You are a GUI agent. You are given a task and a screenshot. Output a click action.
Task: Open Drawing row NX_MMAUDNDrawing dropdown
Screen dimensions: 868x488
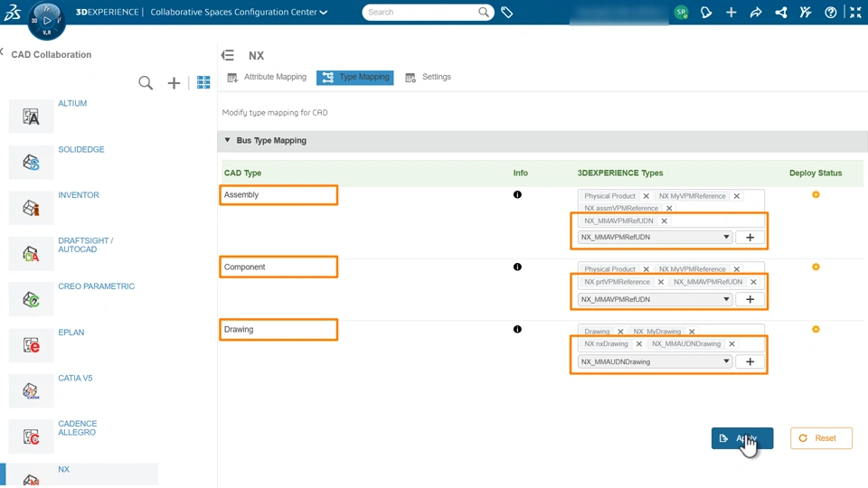click(655, 361)
